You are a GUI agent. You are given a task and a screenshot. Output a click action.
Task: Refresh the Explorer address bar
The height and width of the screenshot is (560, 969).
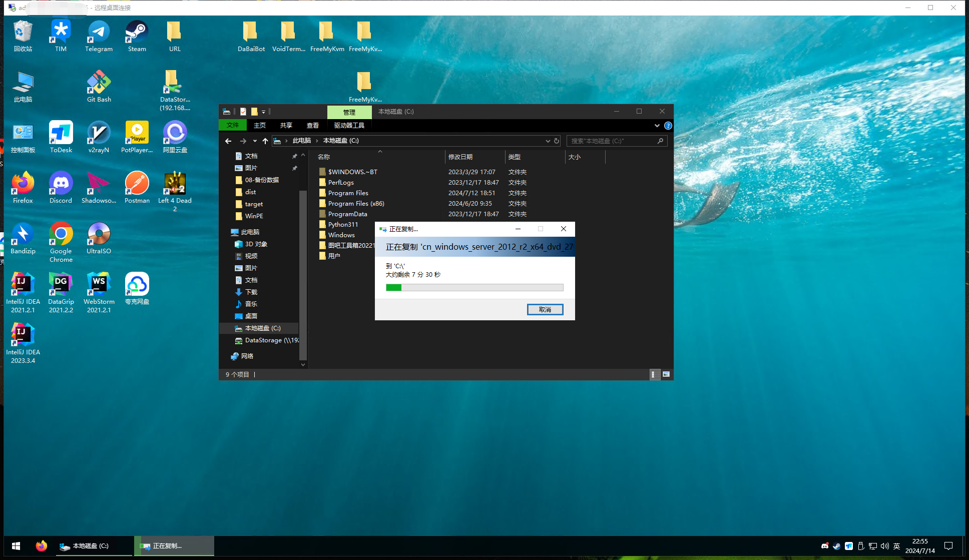(x=556, y=141)
